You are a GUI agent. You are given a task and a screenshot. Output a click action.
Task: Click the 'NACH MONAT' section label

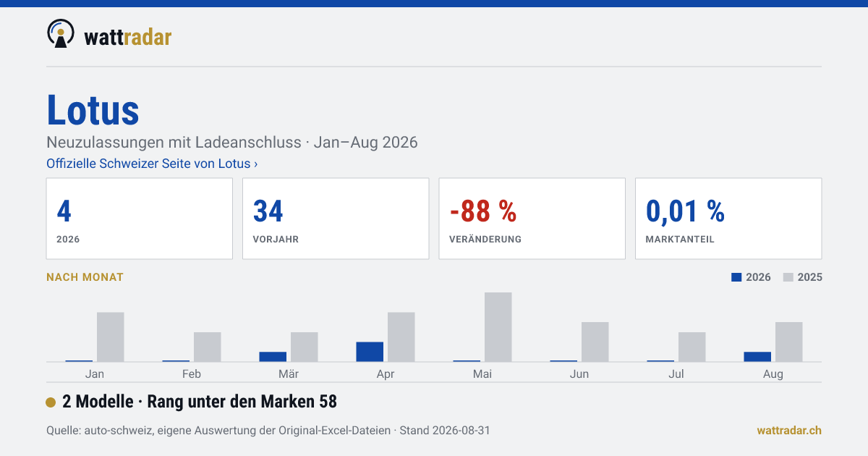[x=85, y=277]
